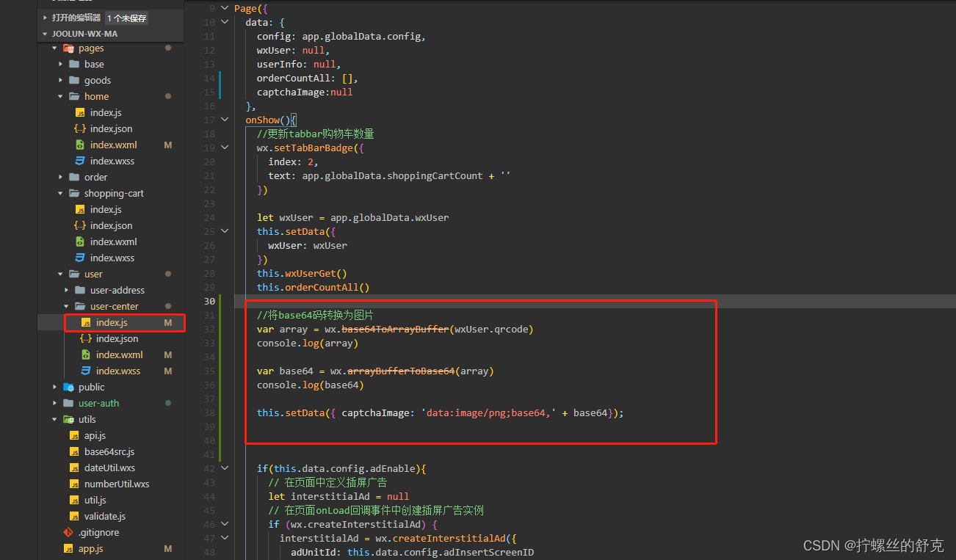Click WXML icon of shopping-cart index.wxml
956x560 pixels.
[x=80, y=242]
